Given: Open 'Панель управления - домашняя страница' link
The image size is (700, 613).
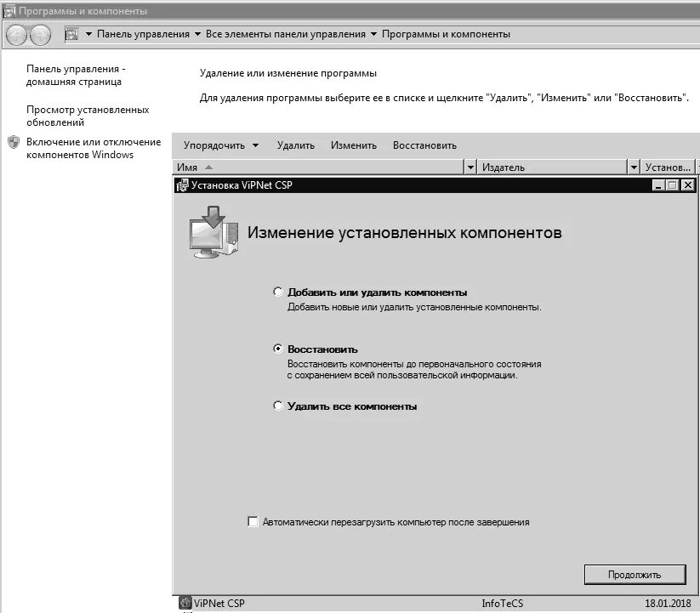Looking at the screenshot, I should [76, 75].
